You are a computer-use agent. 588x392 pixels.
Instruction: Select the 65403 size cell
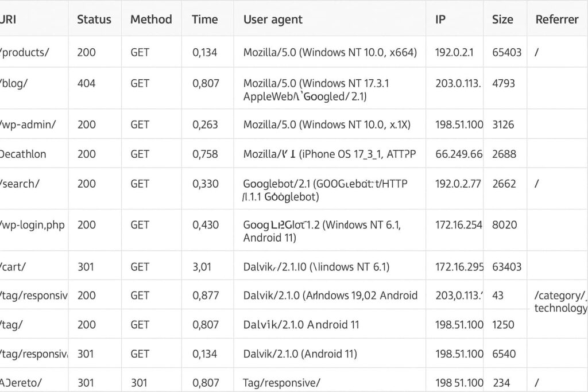(507, 52)
